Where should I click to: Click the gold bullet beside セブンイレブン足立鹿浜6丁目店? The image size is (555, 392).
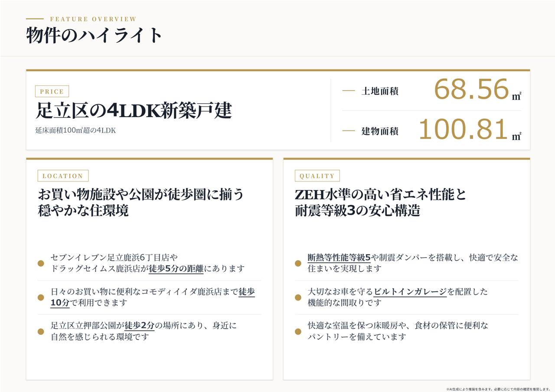(x=41, y=263)
